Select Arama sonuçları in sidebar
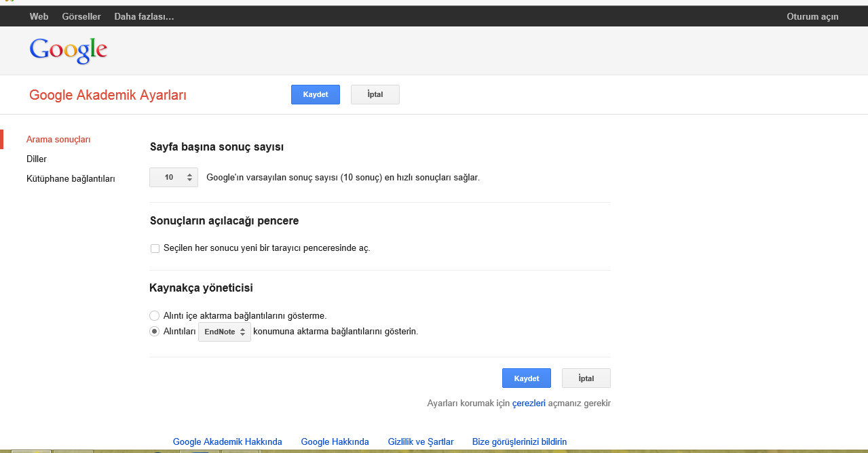Image resolution: width=868 pixels, height=453 pixels. click(x=58, y=139)
